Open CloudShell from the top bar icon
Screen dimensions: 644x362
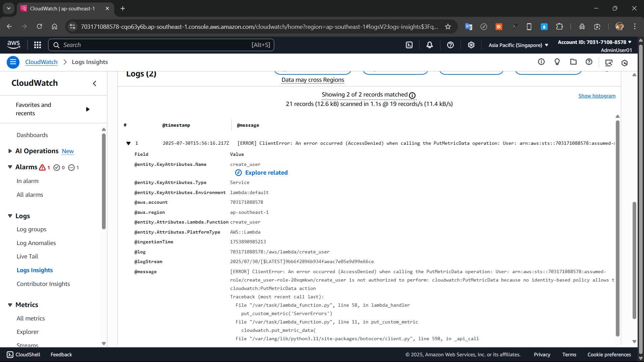(x=409, y=45)
